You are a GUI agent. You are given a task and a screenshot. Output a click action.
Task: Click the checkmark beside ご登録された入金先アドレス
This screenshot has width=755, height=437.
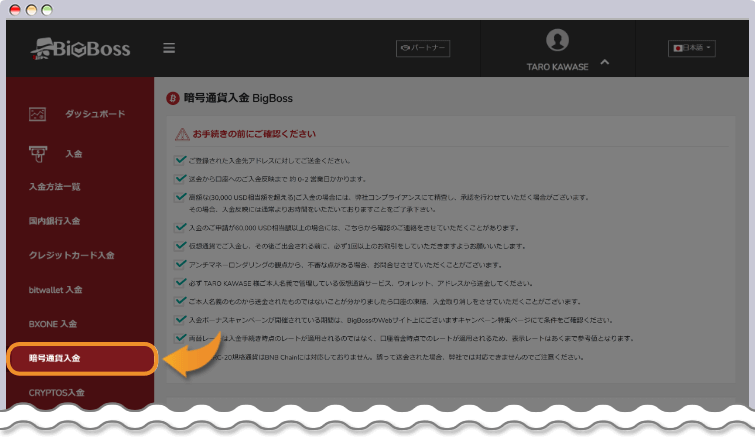[x=181, y=160]
